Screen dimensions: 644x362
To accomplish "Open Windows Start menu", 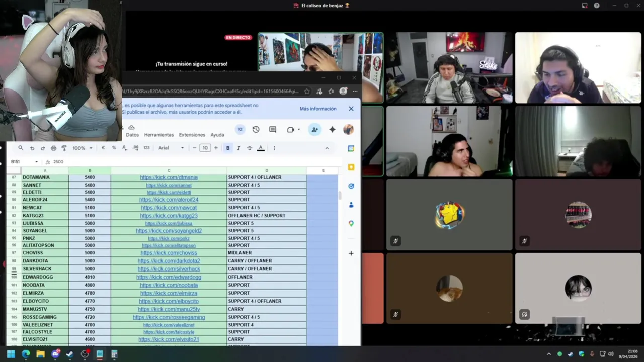I will (x=11, y=354).
